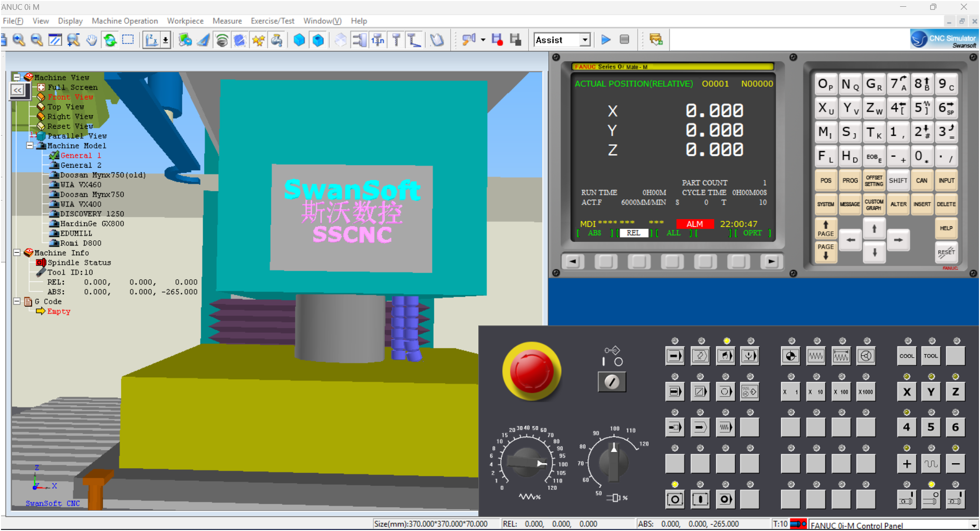Select Top View in the tree
Image resolution: width=980 pixels, height=531 pixels.
pos(65,107)
